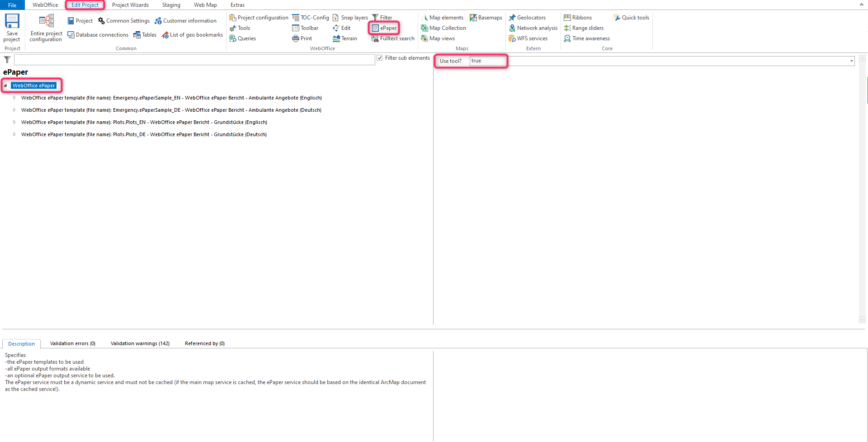Open the Validation warnings tab
Viewport: 868px width, 442px height.
click(140, 343)
